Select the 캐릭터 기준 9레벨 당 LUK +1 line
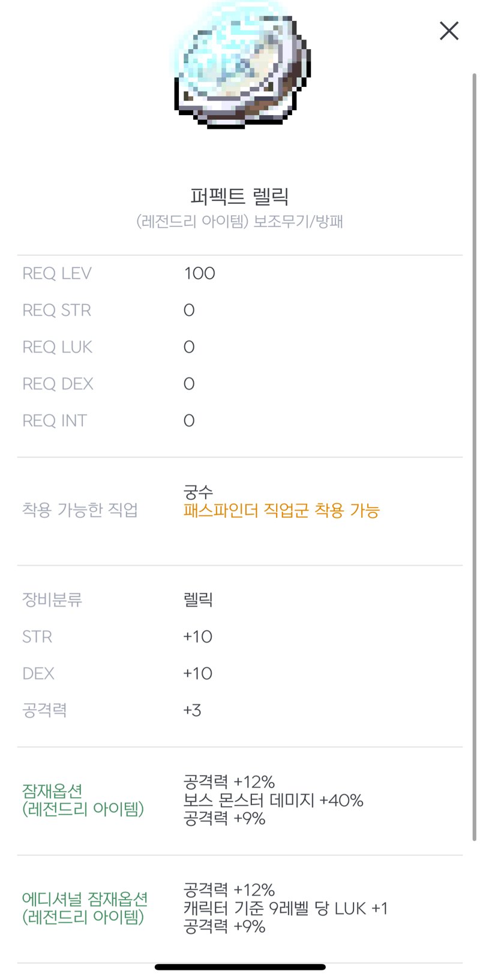480x980 pixels. click(x=286, y=908)
